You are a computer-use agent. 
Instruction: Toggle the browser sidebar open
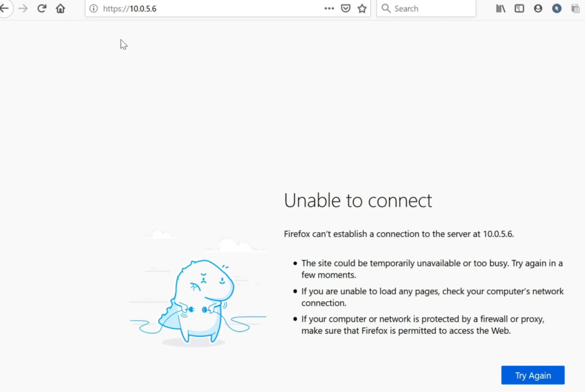[519, 9]
